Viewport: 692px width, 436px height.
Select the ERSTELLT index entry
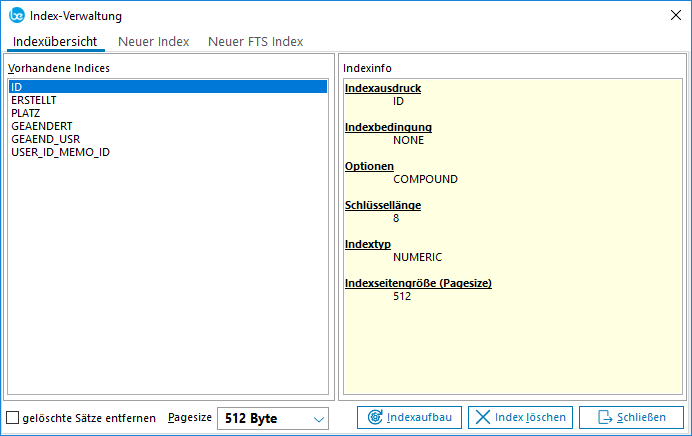[x=33, y=100]
